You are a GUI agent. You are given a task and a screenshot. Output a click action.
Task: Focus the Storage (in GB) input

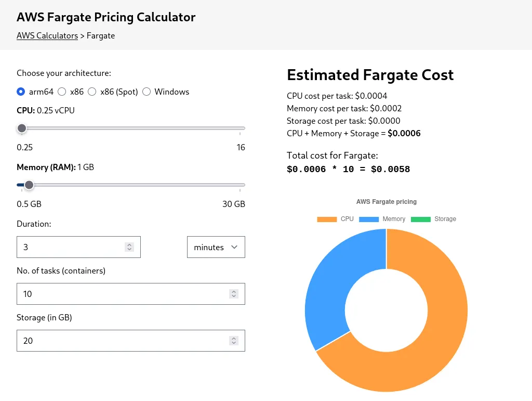(130, 341)
